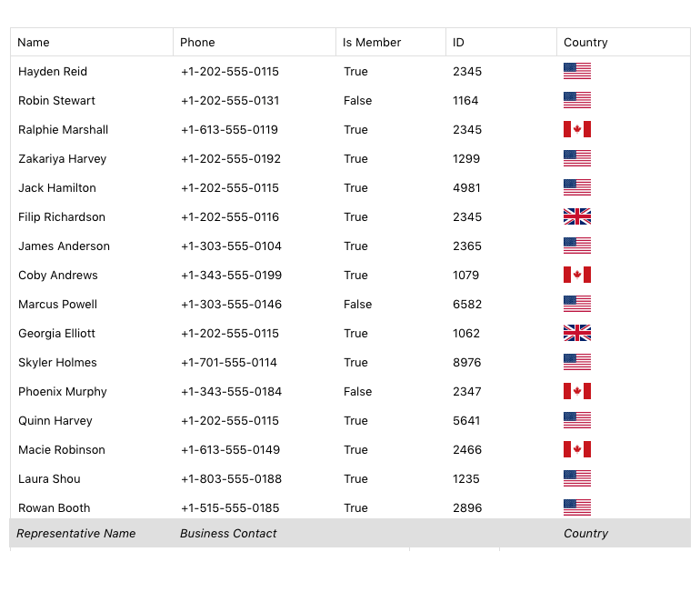Select ID cell 4981 for Jack Hamilton
This screenshot has height=602, width=700.
pos(467,187)
